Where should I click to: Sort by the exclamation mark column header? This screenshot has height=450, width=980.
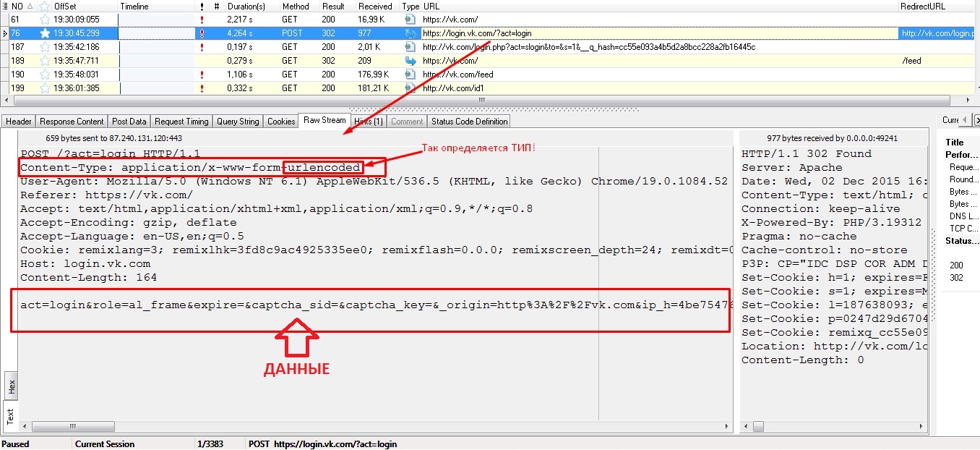pyautogui.click(x=202, y=7)
